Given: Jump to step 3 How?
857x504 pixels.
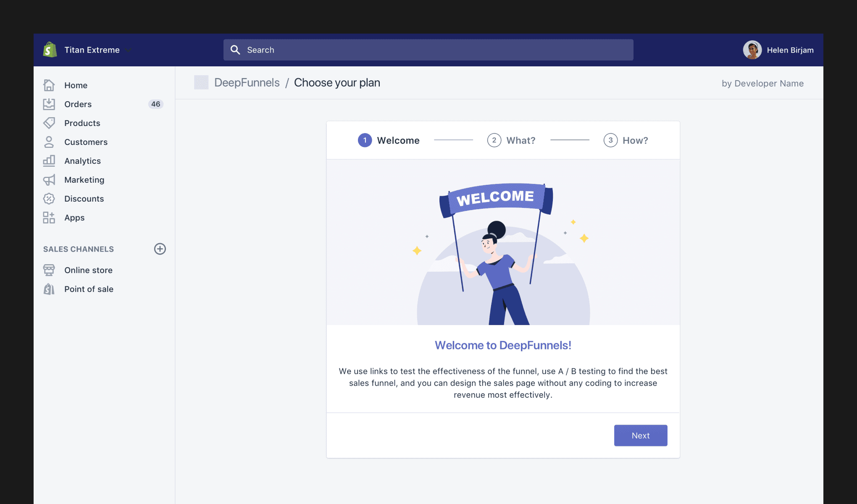Looking at the screenshot, I should coord(626,140).
